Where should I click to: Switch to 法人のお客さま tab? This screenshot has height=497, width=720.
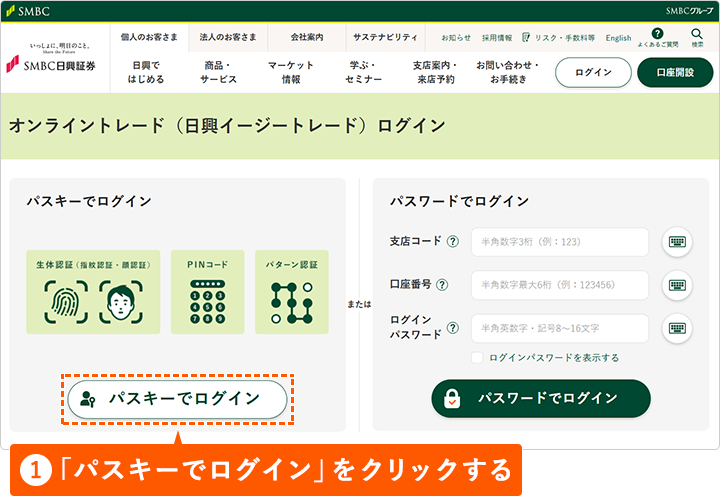[x=227, y=38]
